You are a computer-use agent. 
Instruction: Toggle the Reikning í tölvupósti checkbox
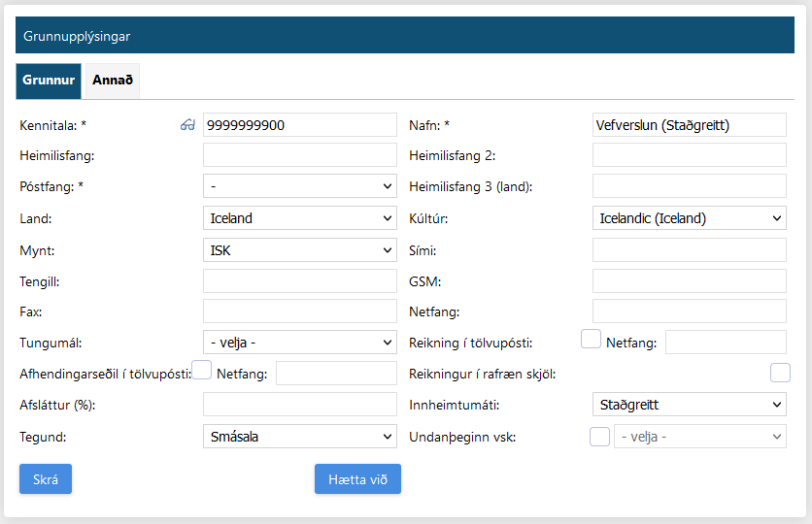click(x=591, y=340)
